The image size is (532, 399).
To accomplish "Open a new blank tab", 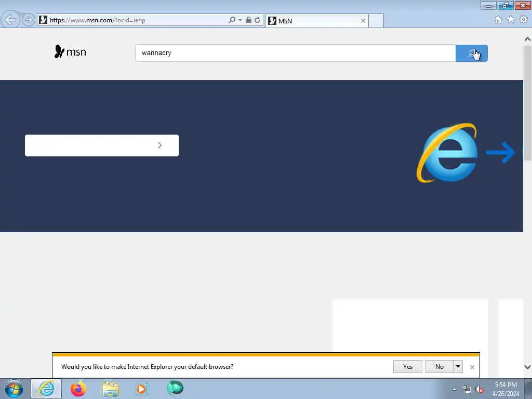I will (376, 21).
